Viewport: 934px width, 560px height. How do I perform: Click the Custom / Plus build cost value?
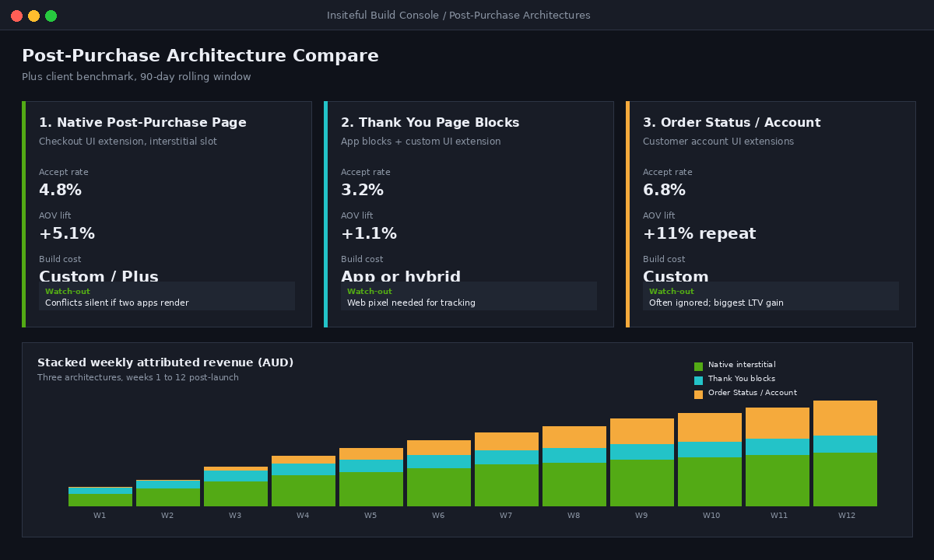(99, 276)
